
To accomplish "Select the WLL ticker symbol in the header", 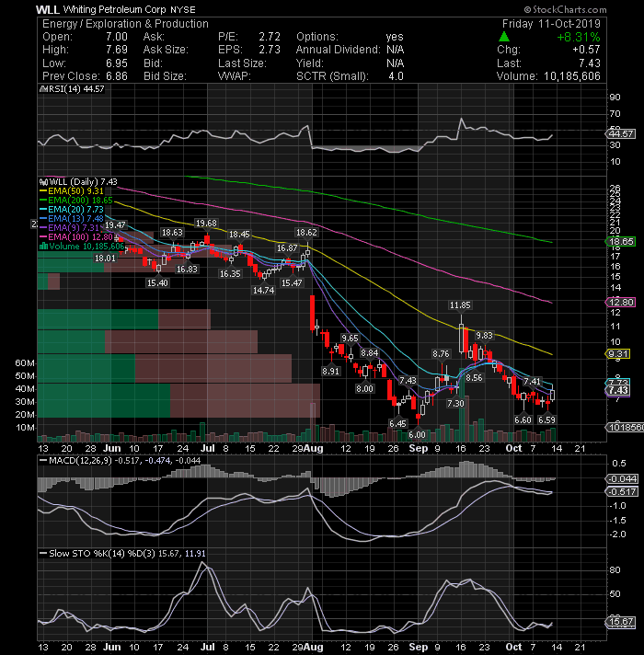I will (x=48, y=9).
